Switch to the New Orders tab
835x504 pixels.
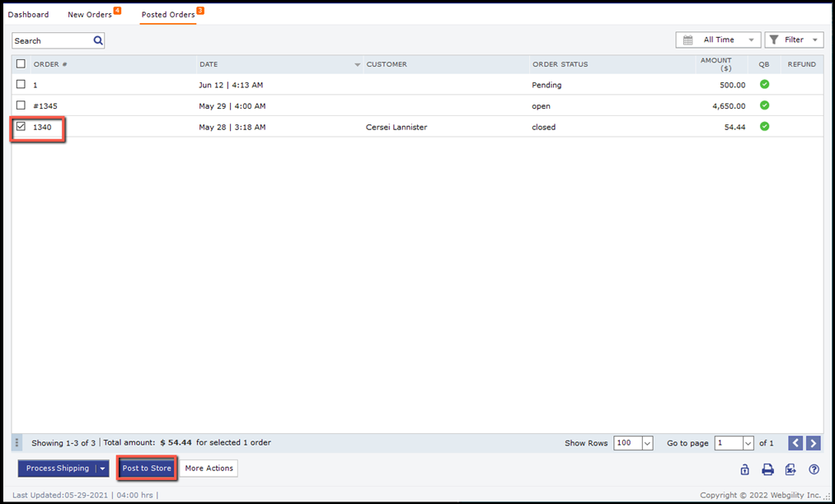[90, 15]
